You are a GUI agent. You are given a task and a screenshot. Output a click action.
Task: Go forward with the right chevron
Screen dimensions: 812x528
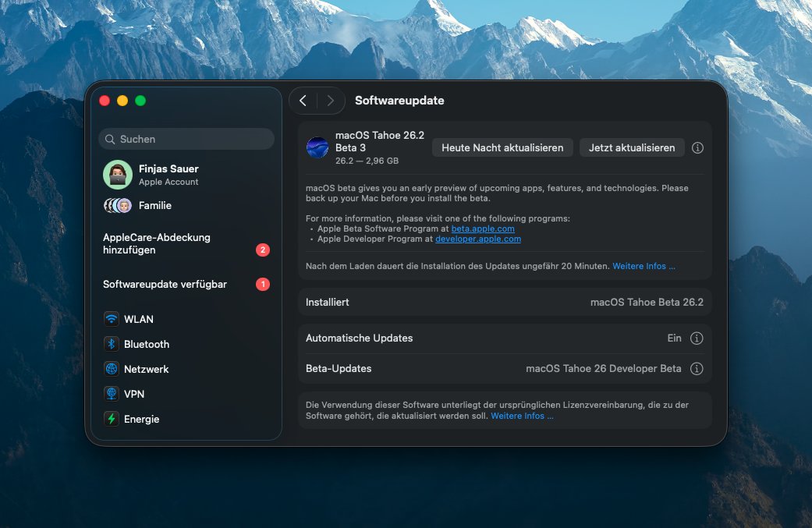(331, 101)
